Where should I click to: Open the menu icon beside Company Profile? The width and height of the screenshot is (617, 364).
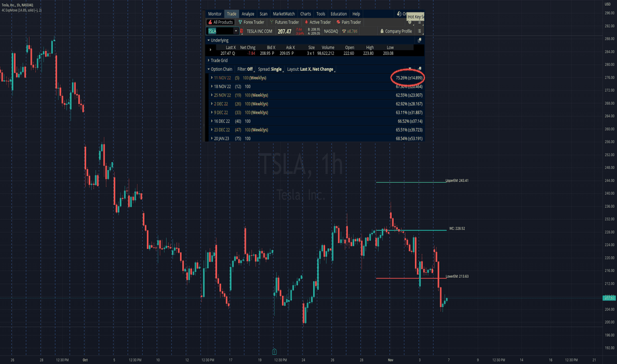coord(420,31)
